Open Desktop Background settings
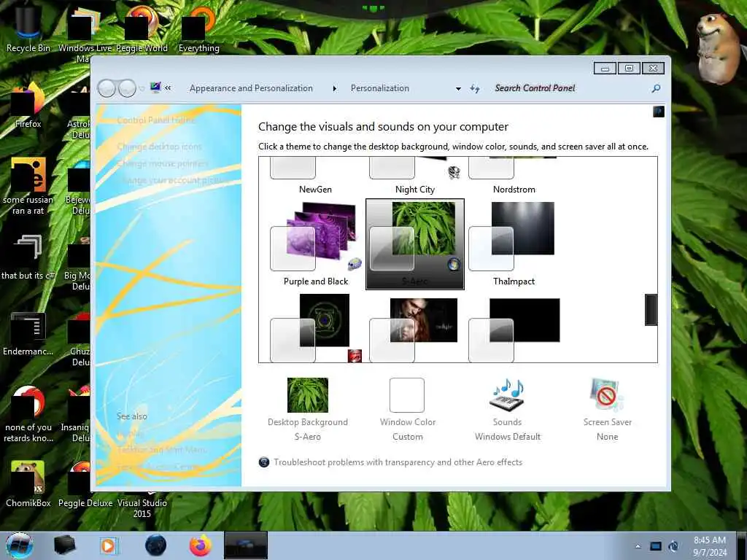Screen dimensions: 747x560 (x=308, y=408)
